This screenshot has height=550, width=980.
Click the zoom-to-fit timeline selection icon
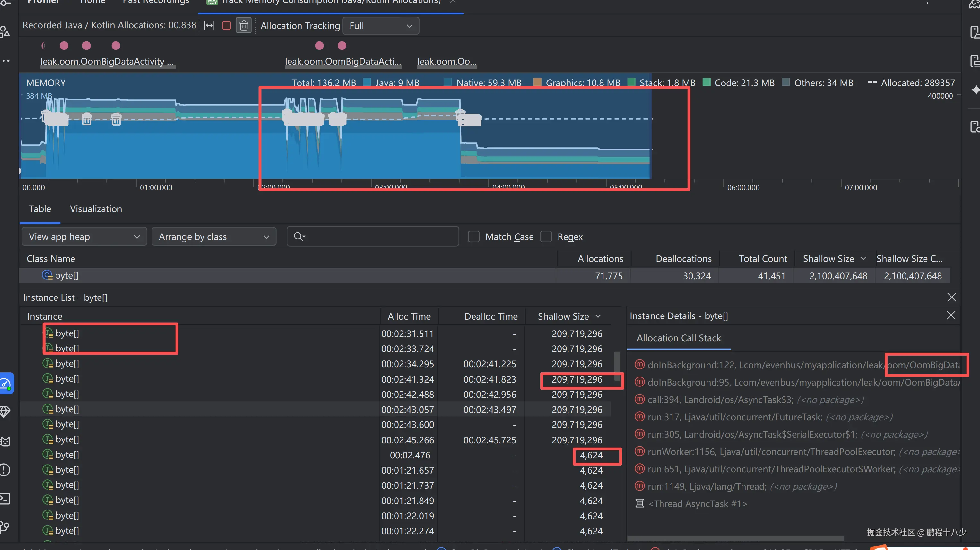tap(209, 25)
